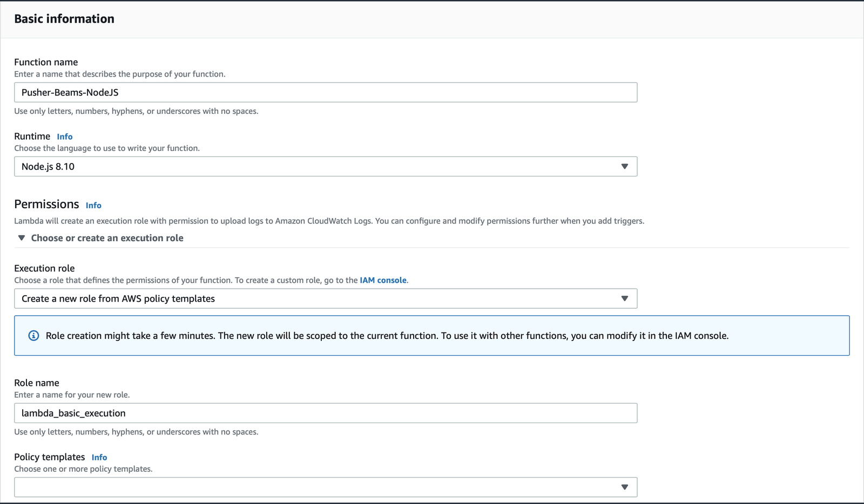Screen dimensions: 864x504
Task: Open the IAM console link
Action: (x=383, y=280)
